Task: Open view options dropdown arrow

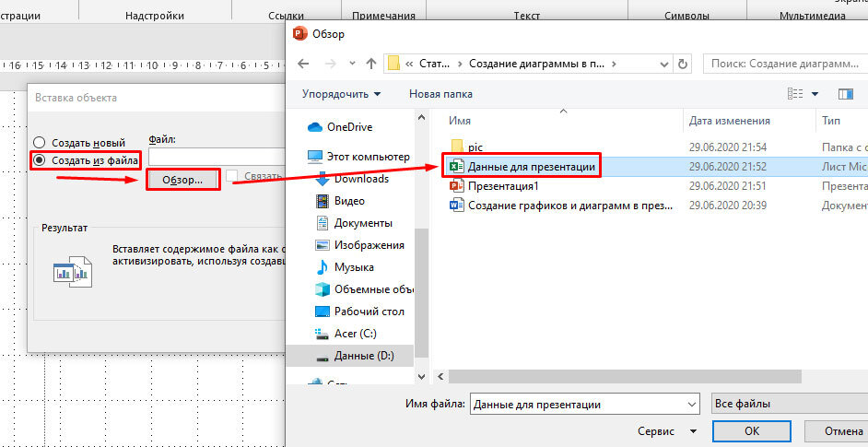Action: [x=815, y=94]
